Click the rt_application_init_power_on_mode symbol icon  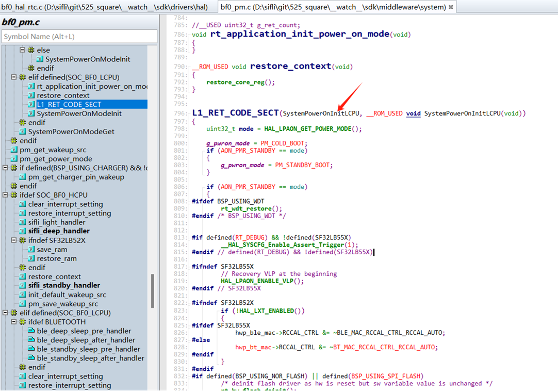pyautogui.click(x=31, y=86)
